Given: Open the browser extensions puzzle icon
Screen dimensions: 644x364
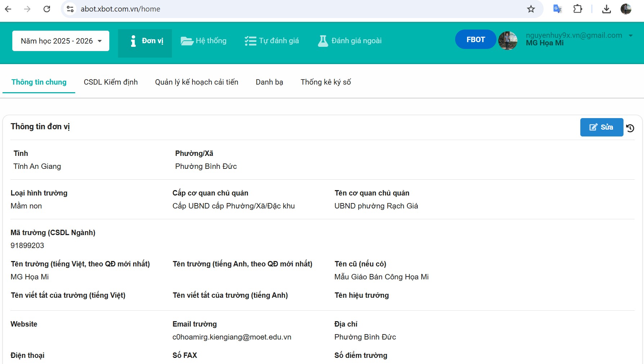Looking at the screenshot, I should (577, 9).
